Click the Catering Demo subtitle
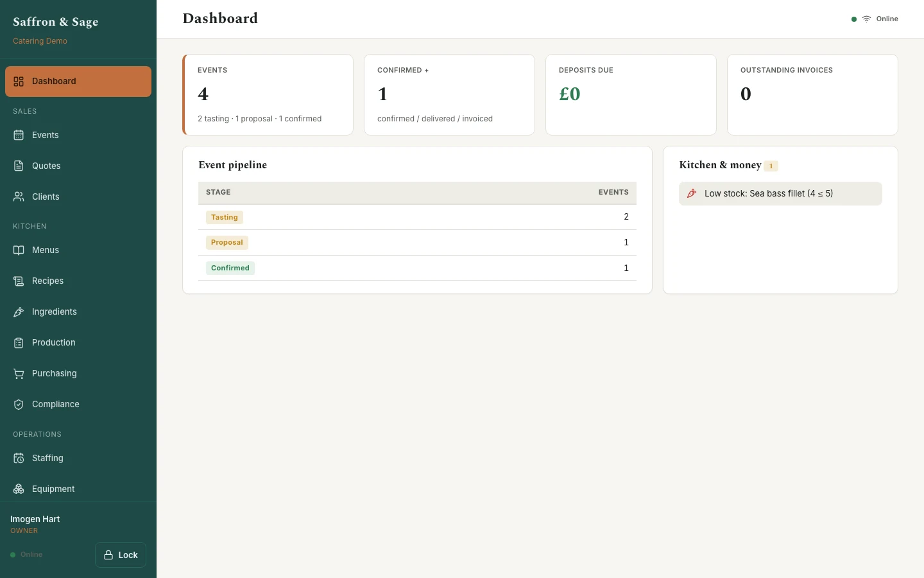Screen dimensions: 924x578 [40, 41]
